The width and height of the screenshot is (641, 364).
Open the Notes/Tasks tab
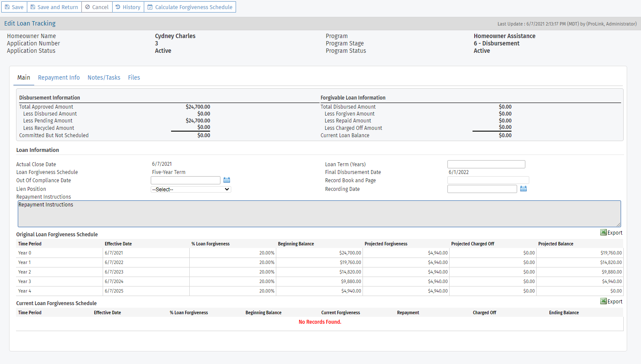tap(104, 77)
